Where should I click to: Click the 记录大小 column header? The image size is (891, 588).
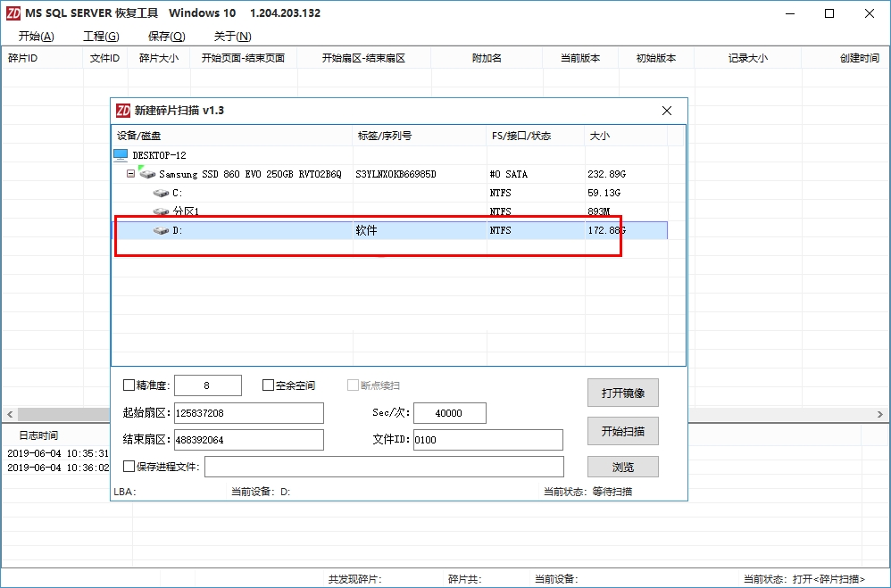748,58
